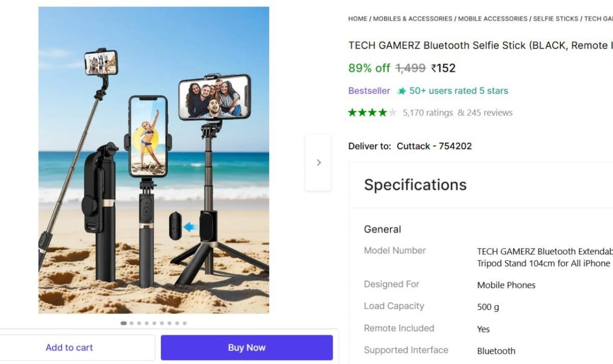Screen dimensions: 613x364
Task: Change delivery location "Cuttack - 754202"
Action: coord(434,146)
